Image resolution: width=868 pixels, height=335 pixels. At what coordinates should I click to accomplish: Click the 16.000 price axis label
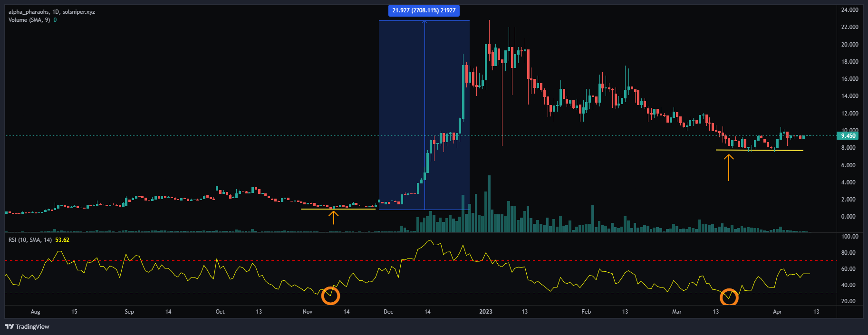coord(849,79)
